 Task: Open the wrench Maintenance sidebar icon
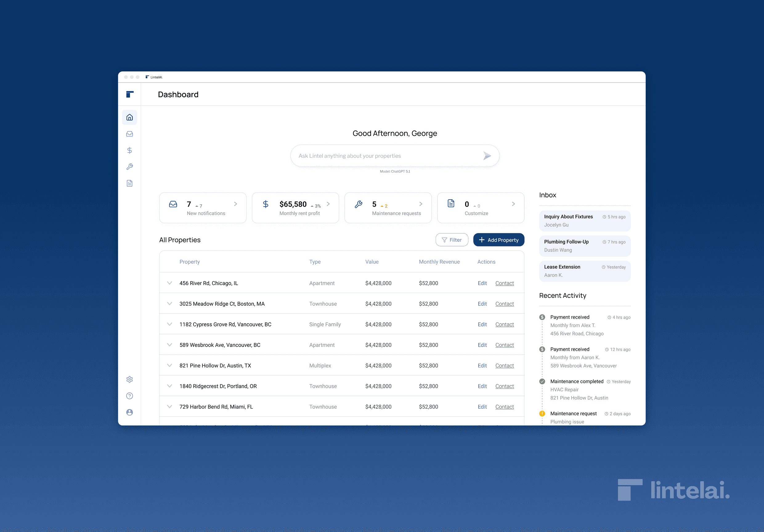[x=129, y=167]
